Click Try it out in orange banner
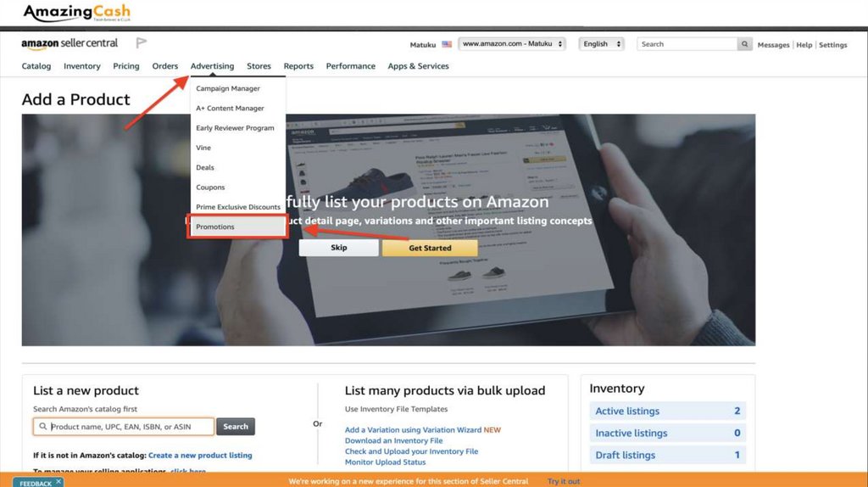The height and width of the screenshot is (487, 868). pyautogui.click(x=564, y=481)
